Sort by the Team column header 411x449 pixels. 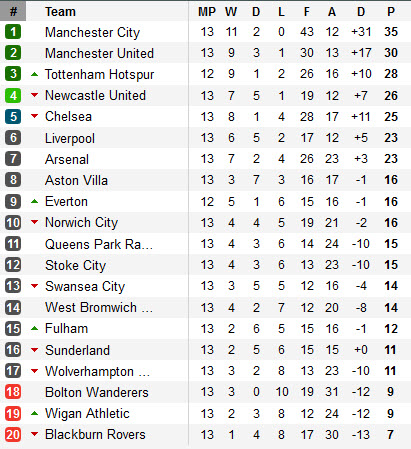click(60, 12)
